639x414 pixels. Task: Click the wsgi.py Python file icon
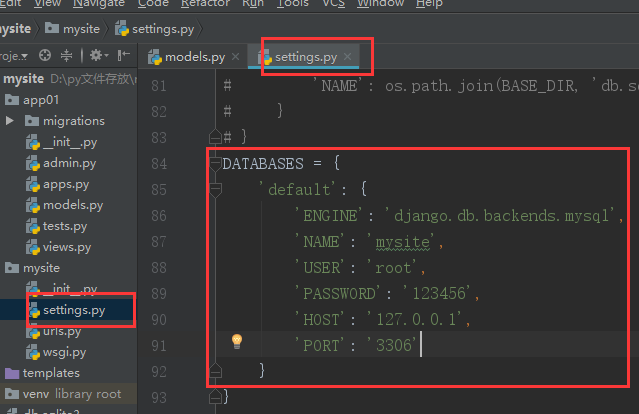point(33,352)
